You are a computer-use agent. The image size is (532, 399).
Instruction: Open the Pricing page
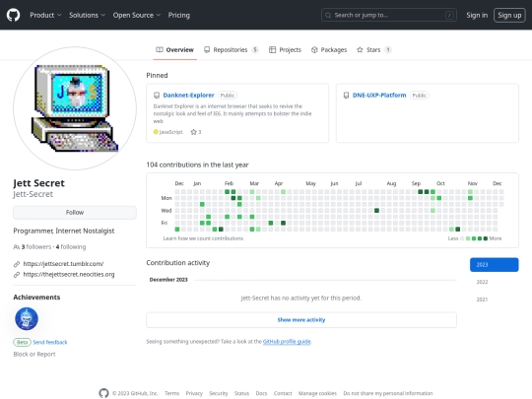click(178, 15)
